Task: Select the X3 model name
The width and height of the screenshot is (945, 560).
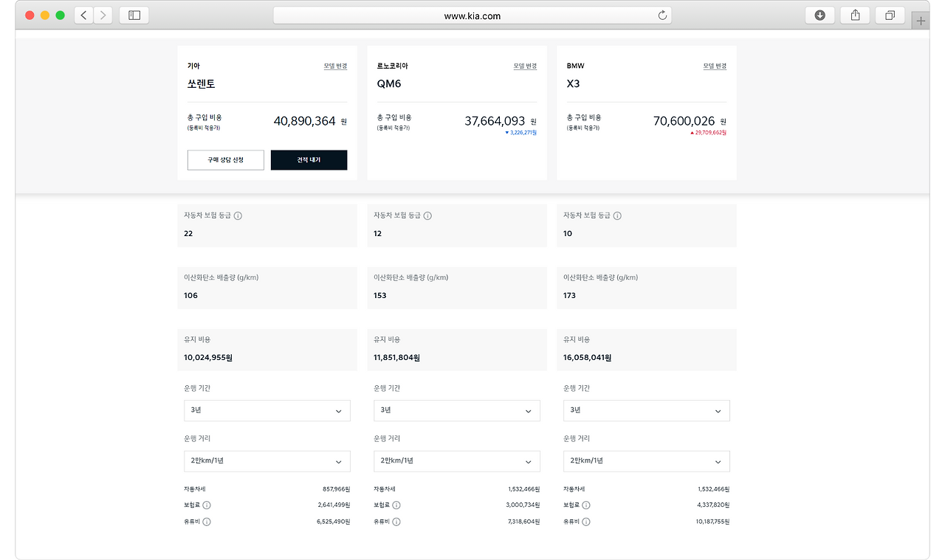Action: click(573, 84)
